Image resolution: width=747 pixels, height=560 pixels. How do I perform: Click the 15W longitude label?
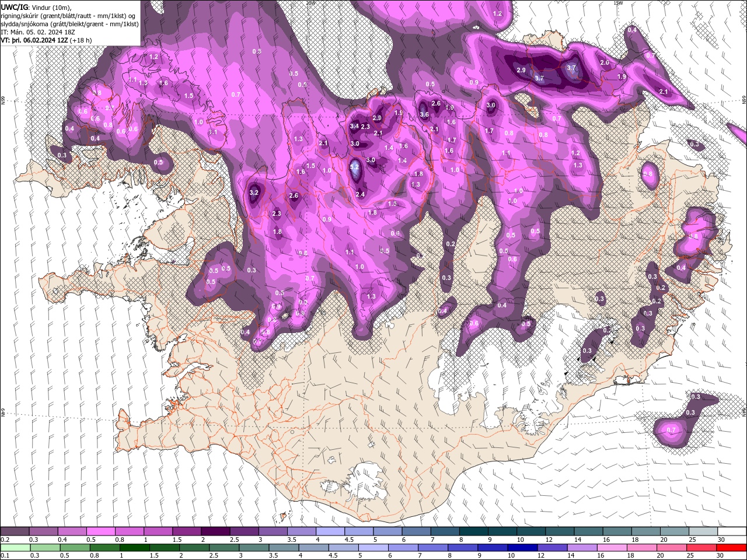pyautogui.click(x=618, y=3)
